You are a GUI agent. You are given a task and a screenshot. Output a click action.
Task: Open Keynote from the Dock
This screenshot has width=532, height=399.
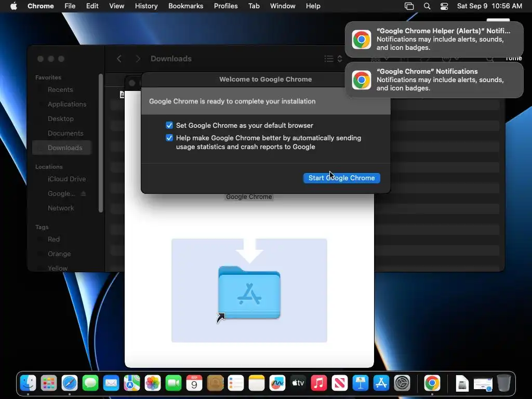(361, 383)
